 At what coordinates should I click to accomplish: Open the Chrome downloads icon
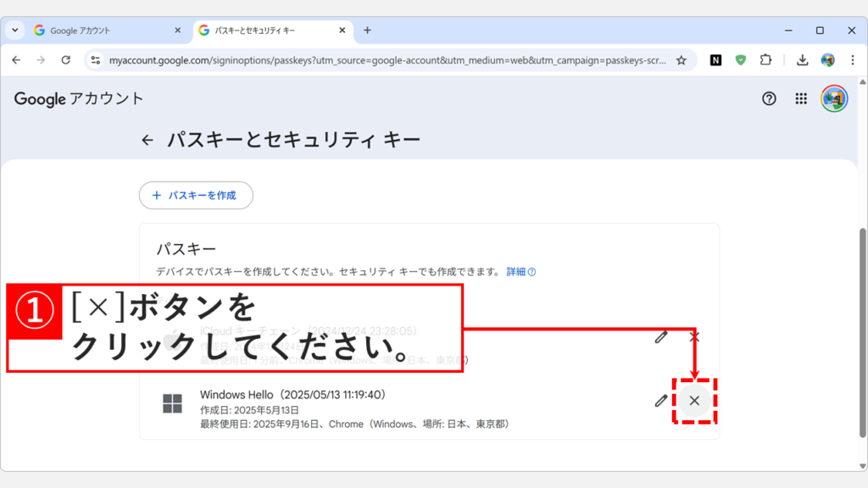pyautogui.click(x=804, y=60)
